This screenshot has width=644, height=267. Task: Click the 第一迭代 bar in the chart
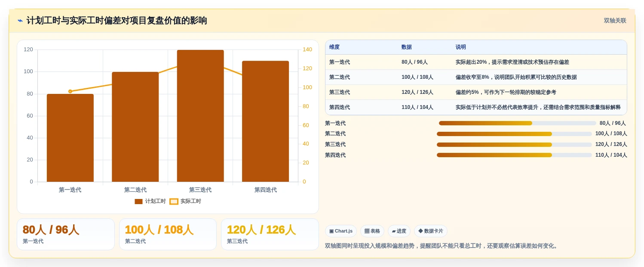tap(70, 138)
